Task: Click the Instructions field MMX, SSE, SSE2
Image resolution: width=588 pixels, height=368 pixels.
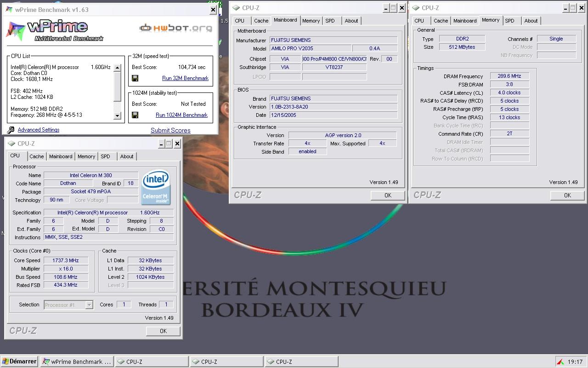Action: [x=109, y=237]
